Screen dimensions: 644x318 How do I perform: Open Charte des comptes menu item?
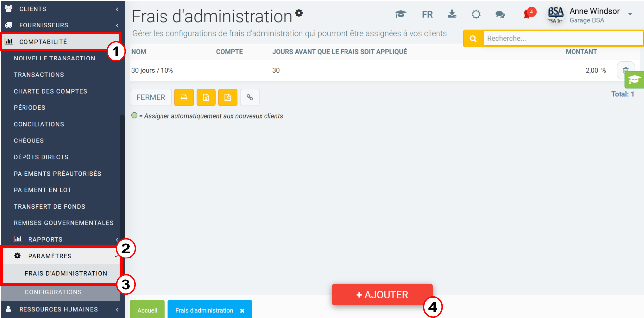click(51, 91)
